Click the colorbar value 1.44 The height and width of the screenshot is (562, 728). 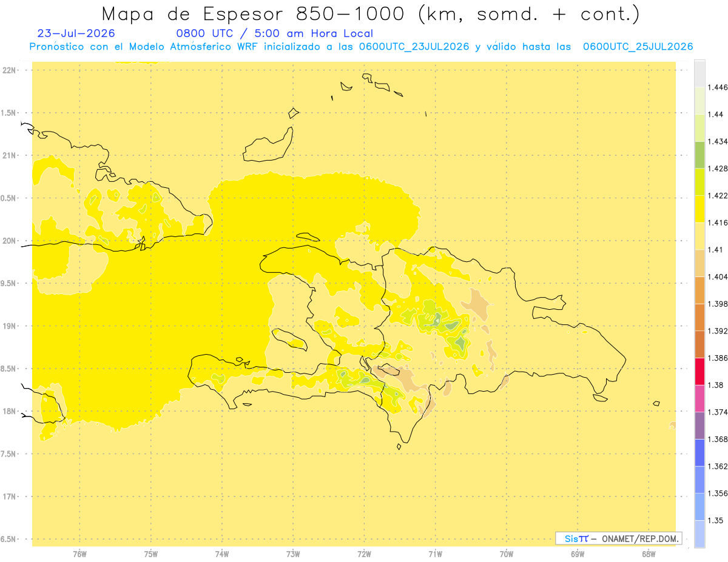pos(716,115)
